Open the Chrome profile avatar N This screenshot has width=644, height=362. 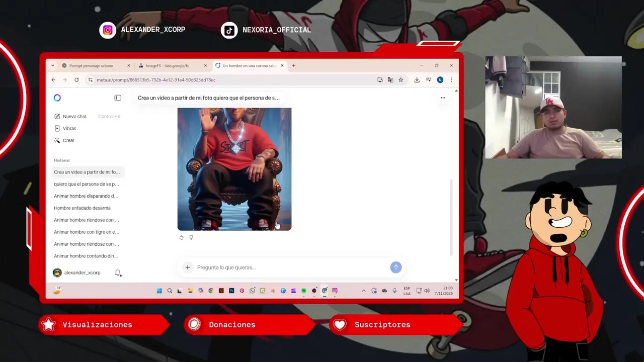(440, 80)
